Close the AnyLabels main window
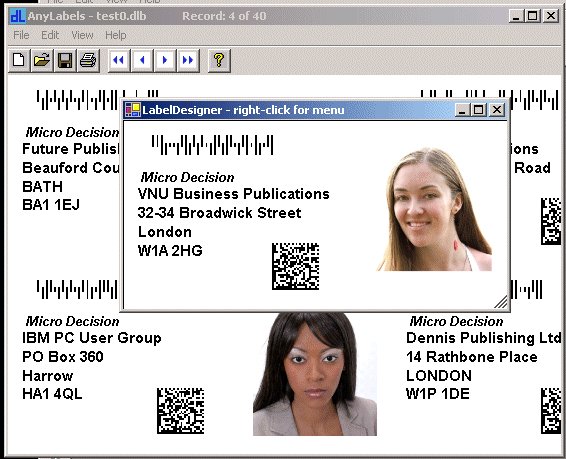 coord(551,16)
